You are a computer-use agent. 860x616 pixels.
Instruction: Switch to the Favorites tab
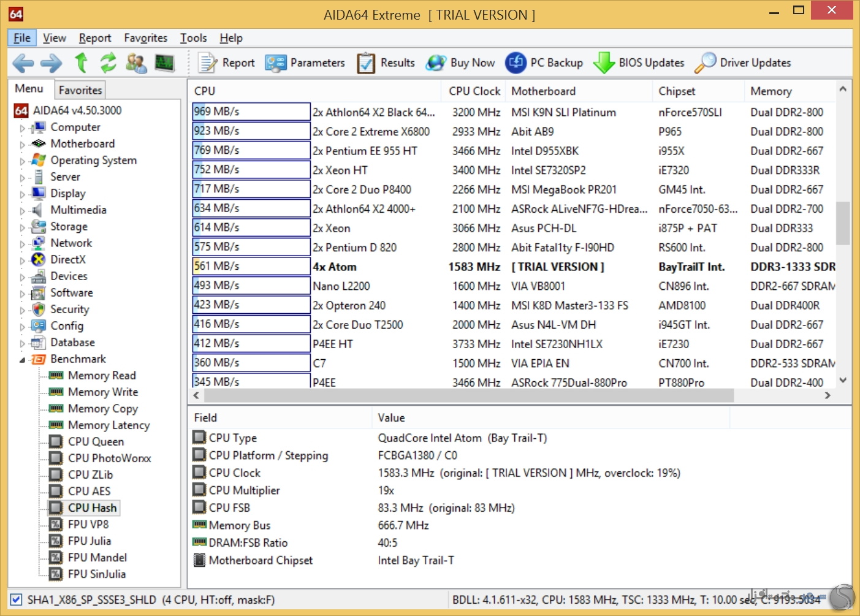(80, 90)
